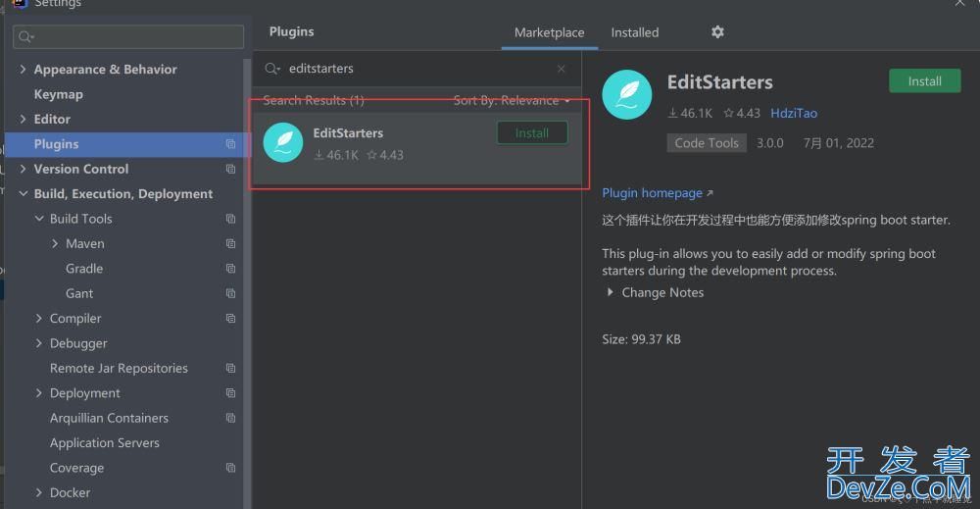Click EditStarters logo in search results

tap(283, 142)
